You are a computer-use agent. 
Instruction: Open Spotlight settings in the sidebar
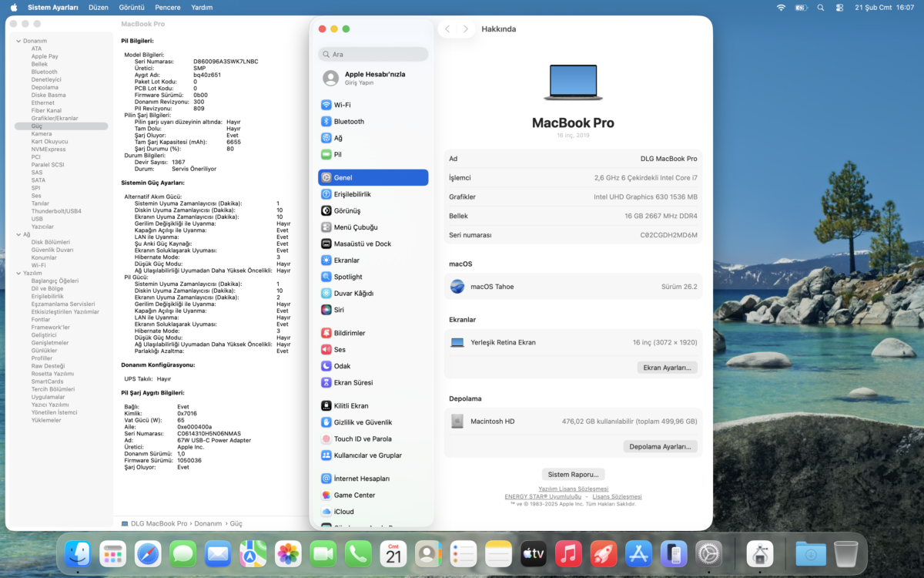[373, 277]
